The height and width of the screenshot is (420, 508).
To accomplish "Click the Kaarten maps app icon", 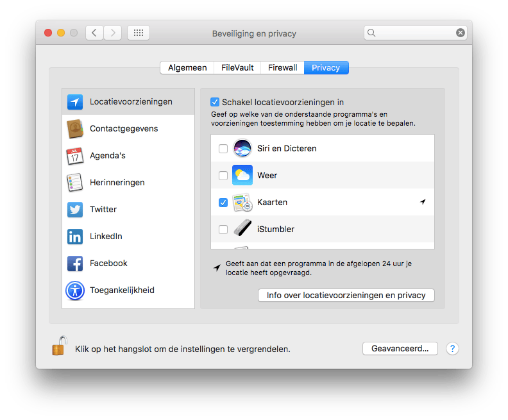I will coord(242,203).
